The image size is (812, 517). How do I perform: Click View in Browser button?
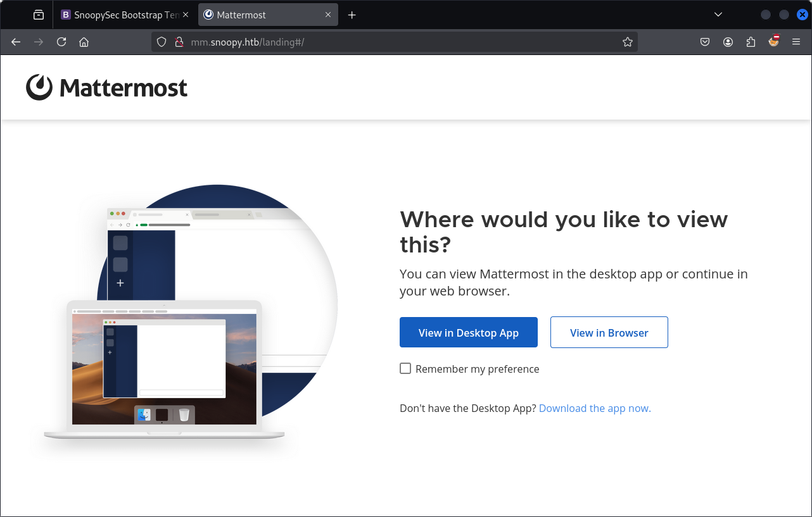(609, 332)
